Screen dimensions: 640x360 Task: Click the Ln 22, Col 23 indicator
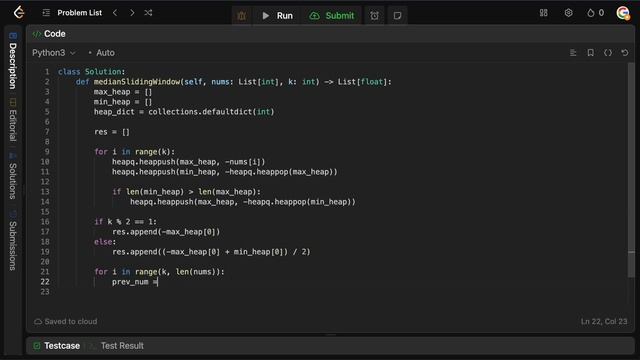(604, 321)
